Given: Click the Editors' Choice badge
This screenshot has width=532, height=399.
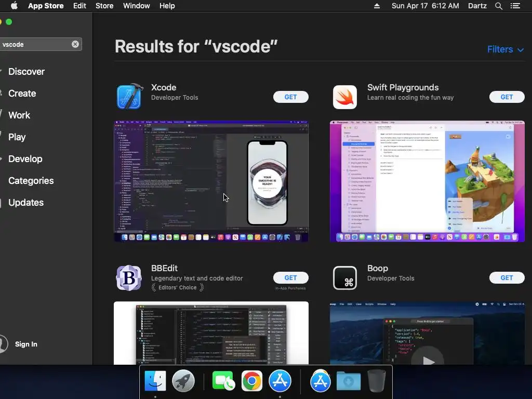Looking at the screenshot, I should pos(177,287).
